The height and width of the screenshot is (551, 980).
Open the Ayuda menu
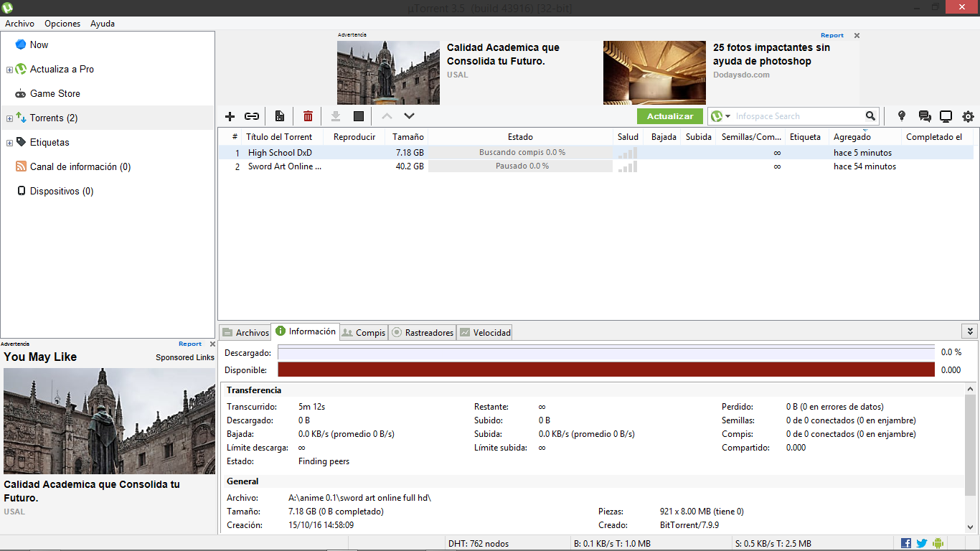[103, 24]
